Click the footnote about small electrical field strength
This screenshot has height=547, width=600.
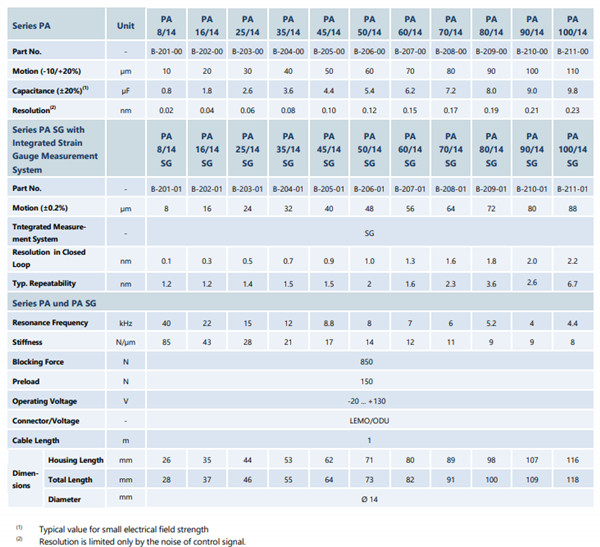click(x=124, y=529)
